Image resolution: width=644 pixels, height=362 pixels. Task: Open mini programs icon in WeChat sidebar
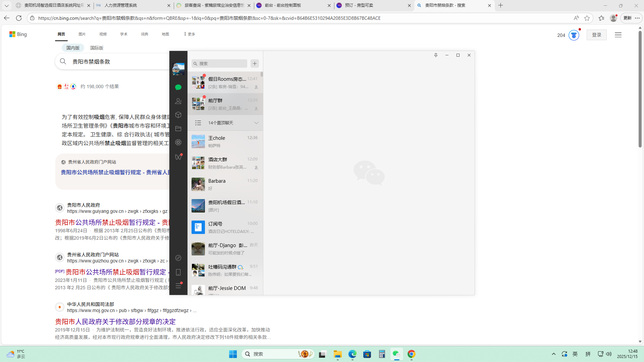click(178, 258)
